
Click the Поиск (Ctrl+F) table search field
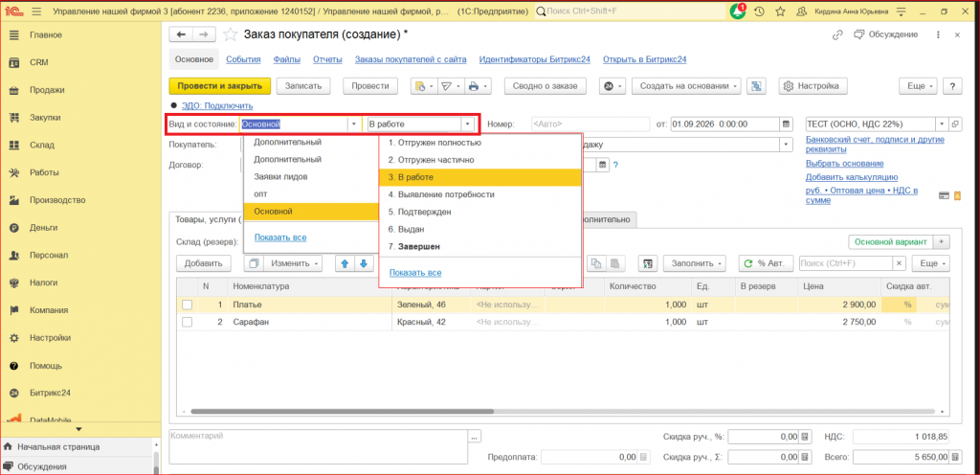click(x=846, y=263)
